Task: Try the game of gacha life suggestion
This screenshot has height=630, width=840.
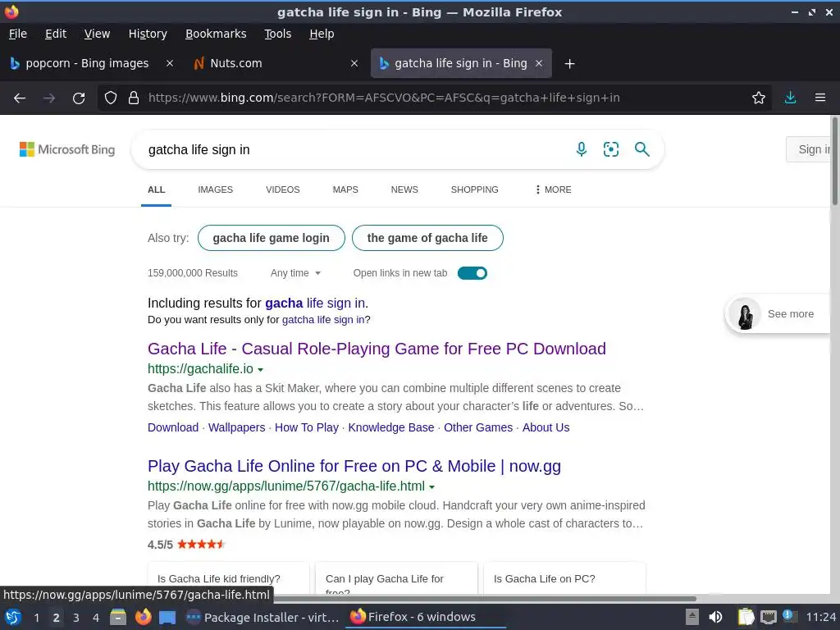Action: [x=427, y=238]
